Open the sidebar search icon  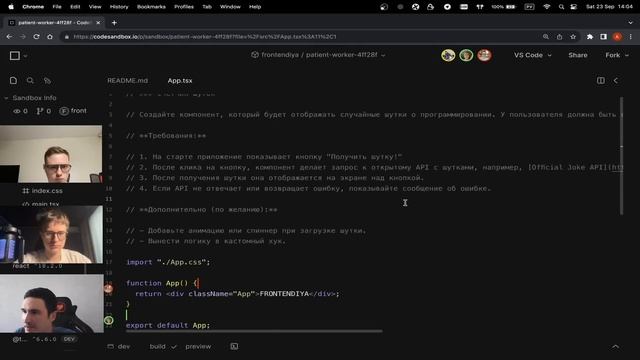click(x=30, y=80)
